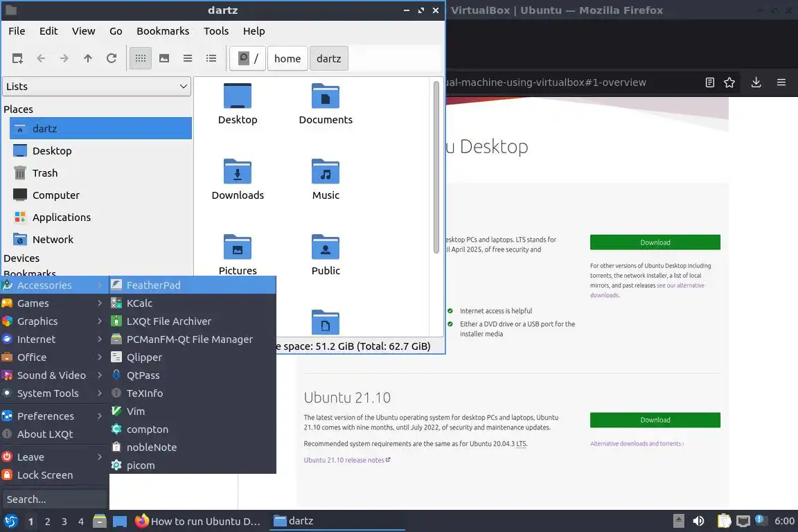
Task: Click Ubuntu 21.10 Download button in Firefox
Action: pyautogui.click(x=655, y=420)
